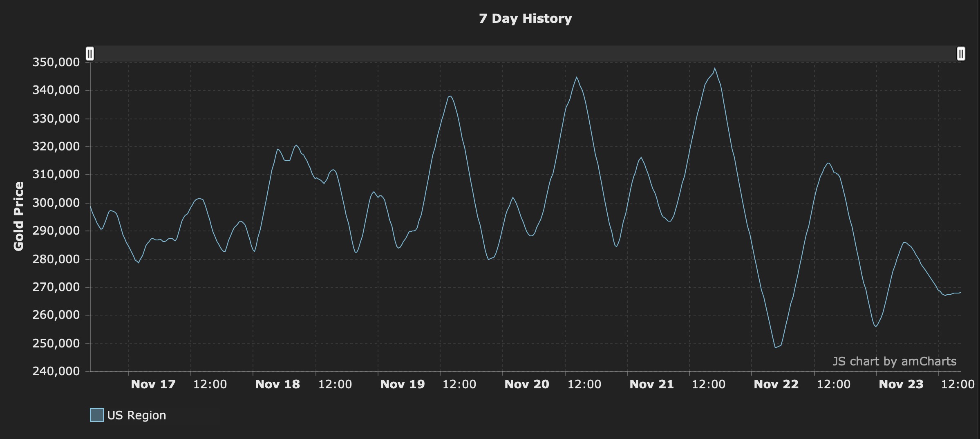The width and height of the screenshot is (980, 439).
Task: Click the 300,000 axis label
Action: (x=56, y=203)
